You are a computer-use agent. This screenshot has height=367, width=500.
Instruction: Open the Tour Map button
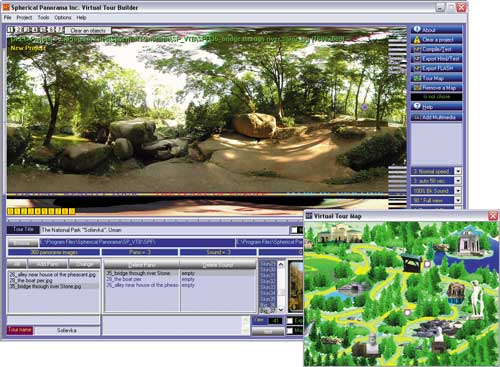437,78
